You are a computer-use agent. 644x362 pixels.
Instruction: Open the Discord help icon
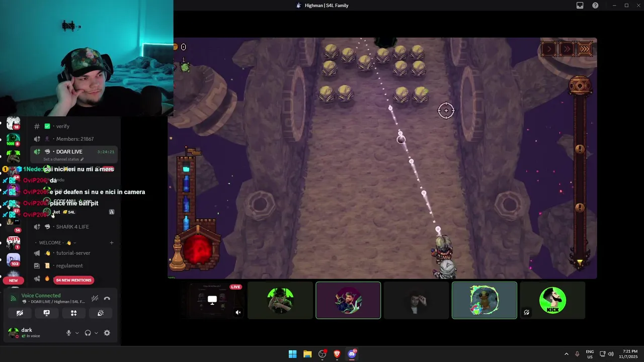click(595, 6)
